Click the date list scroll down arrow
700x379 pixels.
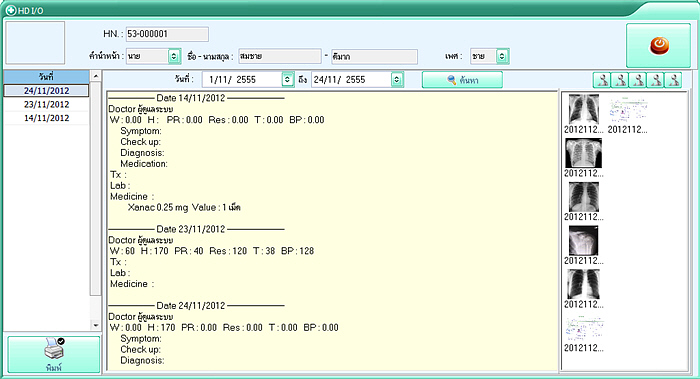[96, 325]
